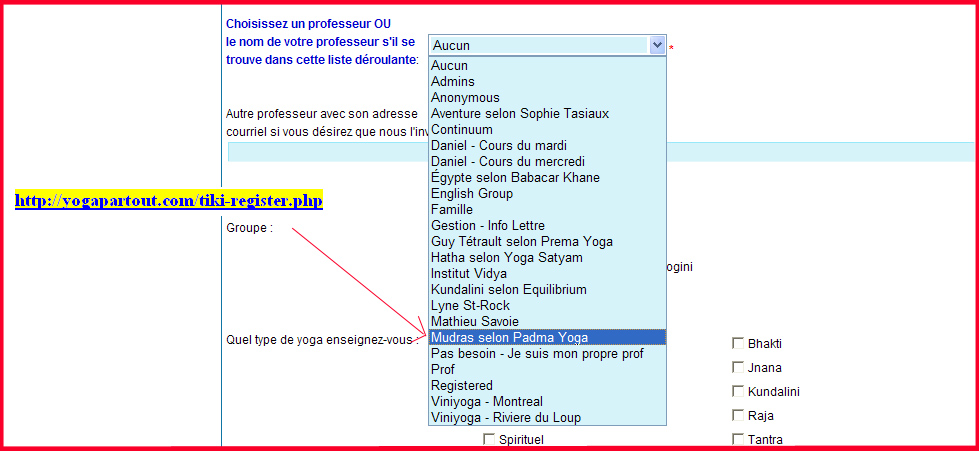The height and width of the screenshot is (451, 979).
Task: Open the yogapartout.com tiki-register.php link
Action: (x=169, y=201)
